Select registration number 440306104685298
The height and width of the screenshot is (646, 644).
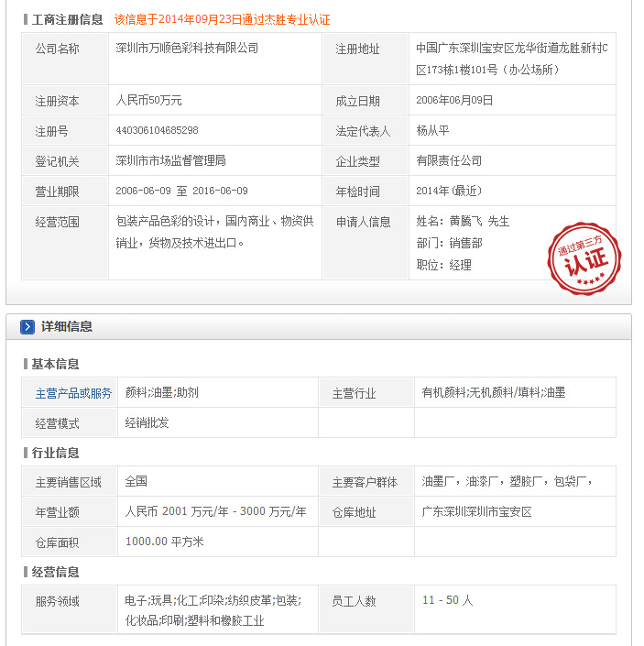click(158, 131)
